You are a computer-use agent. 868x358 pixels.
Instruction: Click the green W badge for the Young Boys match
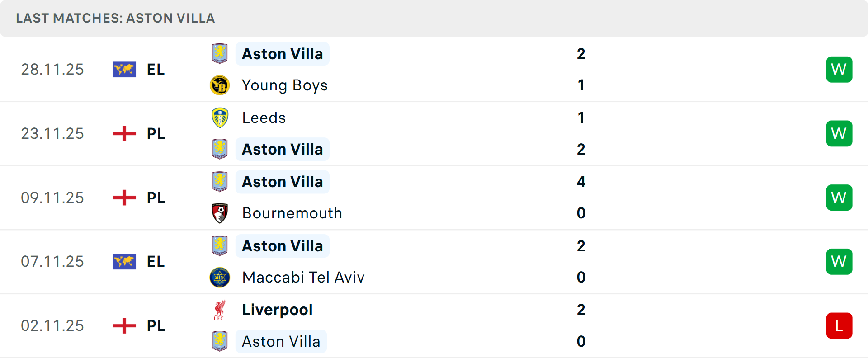pos(839,69)
